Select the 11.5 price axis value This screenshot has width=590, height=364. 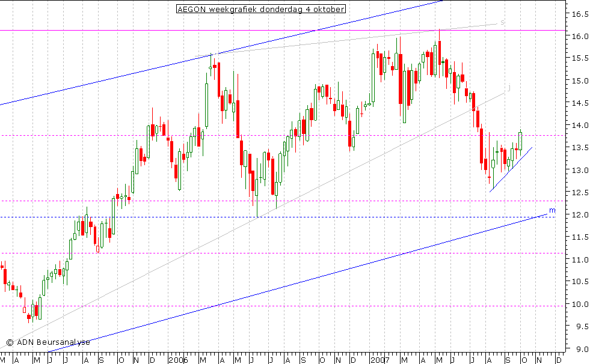click(x=580, y=237)
